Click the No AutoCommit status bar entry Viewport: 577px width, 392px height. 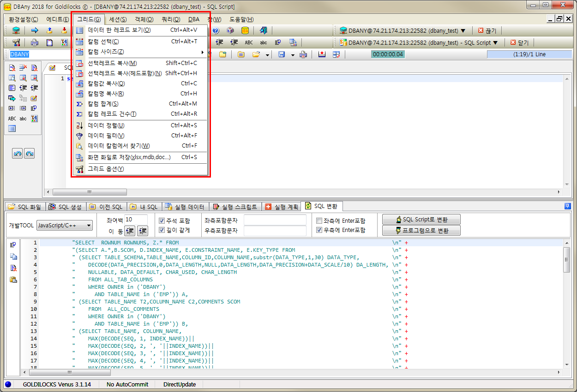(x=127, y=384)
